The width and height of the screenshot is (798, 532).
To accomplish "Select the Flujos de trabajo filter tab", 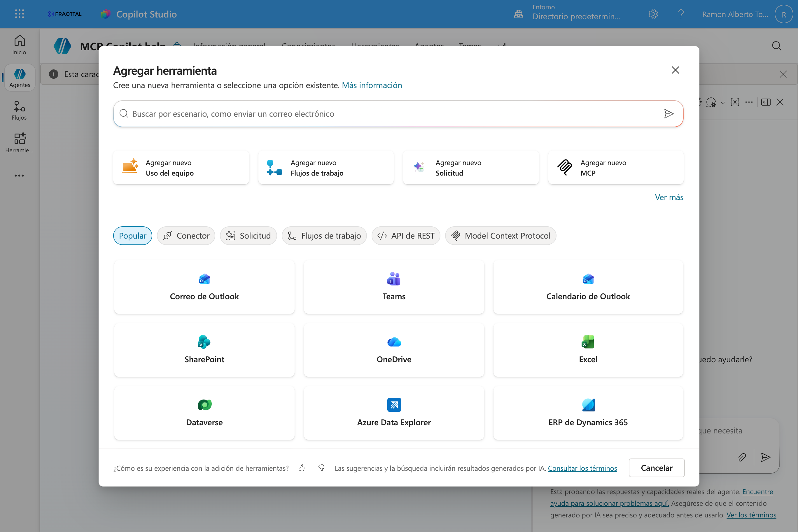I will pyautogui.click(x=324, y=235).
